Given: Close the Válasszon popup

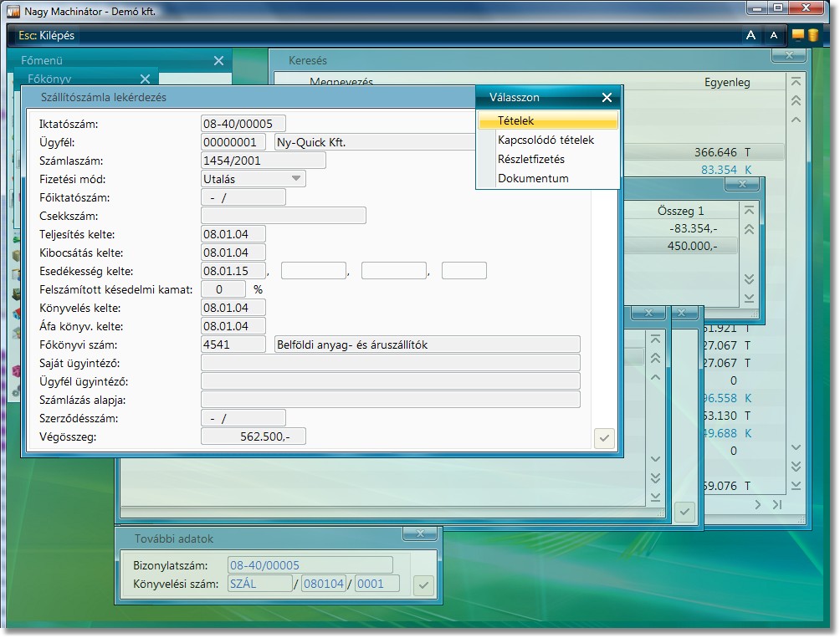Looking at the screenshot, I should tap(607, 98).
